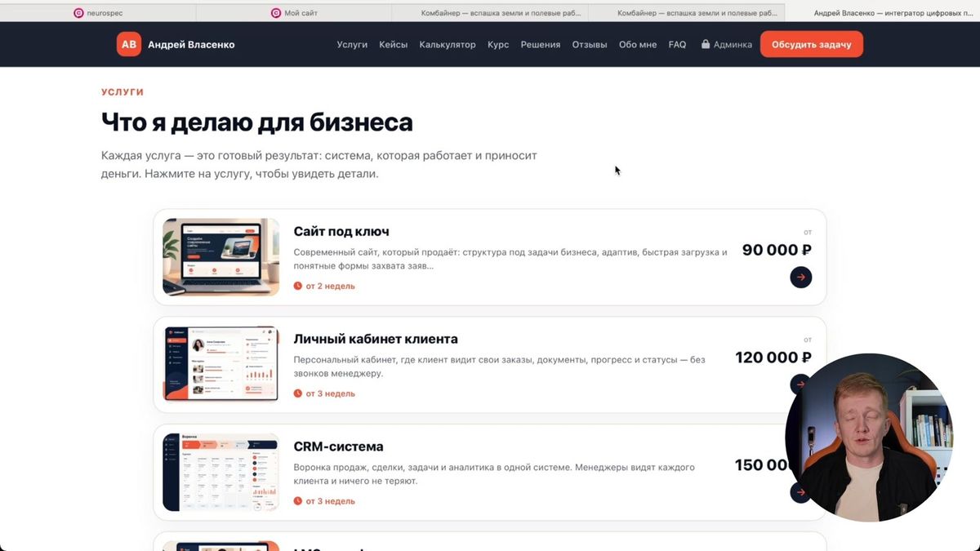This screenshot has height=551, width=980.
Task: Switch to the neurospec browser tab
Action: 98,13
